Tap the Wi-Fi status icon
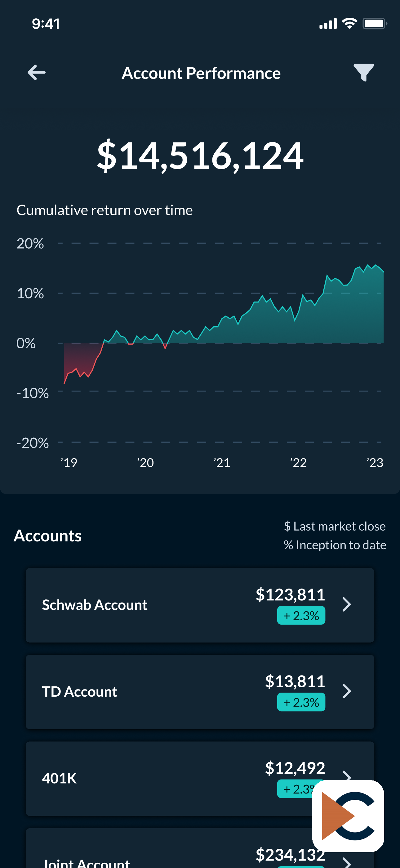This screenshot has height=868, width=400. (349, 24)
